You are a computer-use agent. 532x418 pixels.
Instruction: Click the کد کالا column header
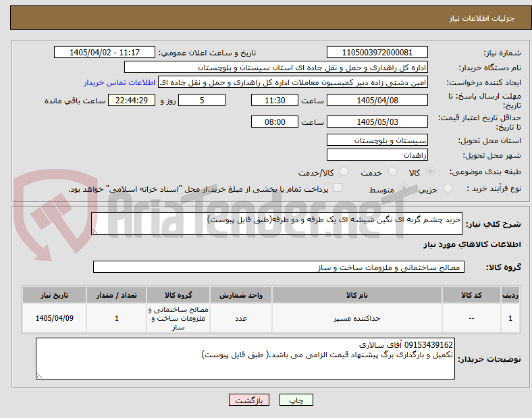tap(471, 295)
